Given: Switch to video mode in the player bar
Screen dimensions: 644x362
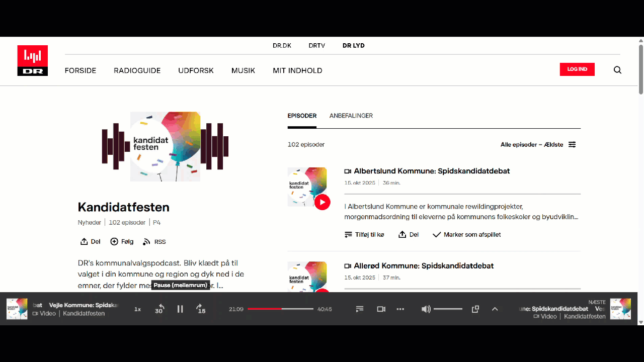Looking at the screenshot, I should coord(381,309).
